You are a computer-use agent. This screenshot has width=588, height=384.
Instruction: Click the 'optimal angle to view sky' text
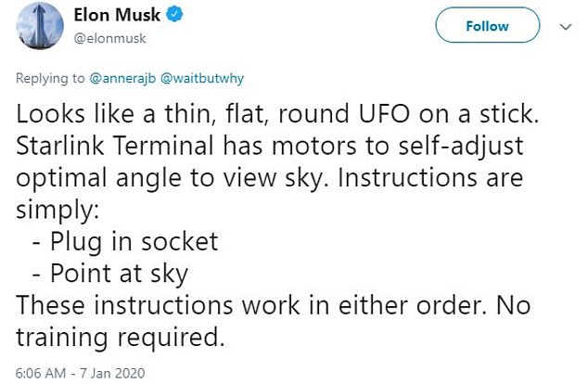pyautogui.click(x=170, y=178)
